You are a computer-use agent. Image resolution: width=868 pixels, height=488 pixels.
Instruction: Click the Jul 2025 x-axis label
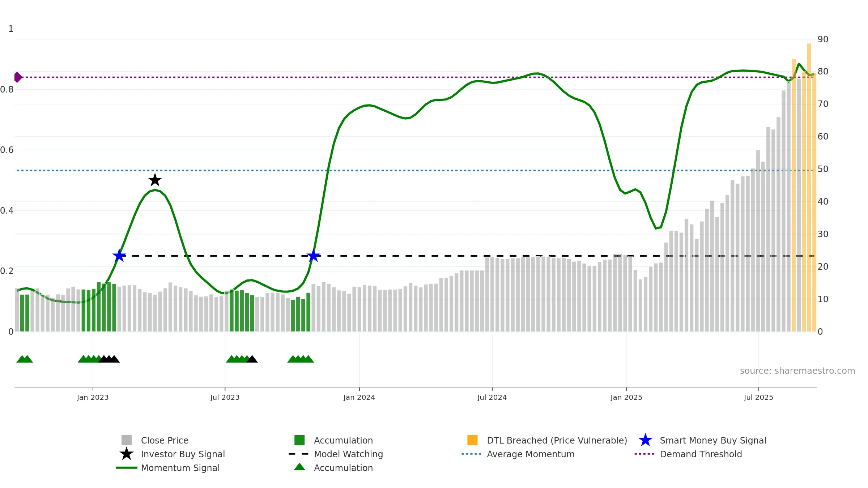coord(758,398)
